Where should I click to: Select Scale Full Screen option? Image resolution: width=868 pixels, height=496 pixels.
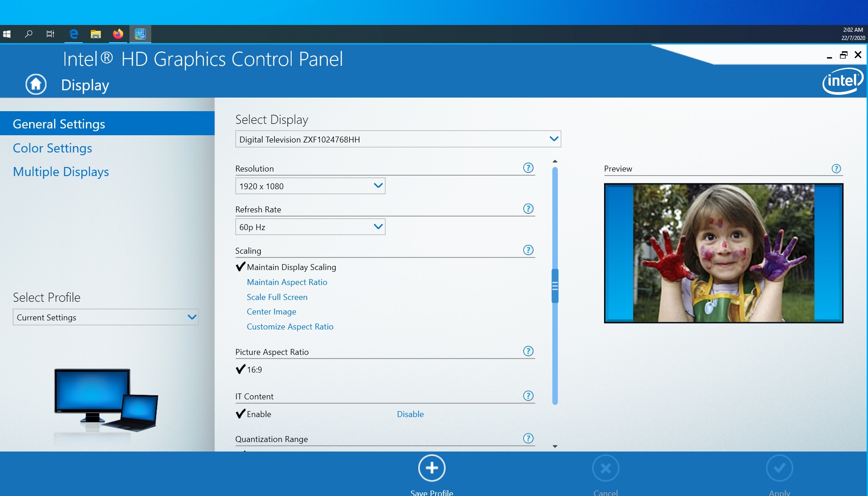coord(277,297)
